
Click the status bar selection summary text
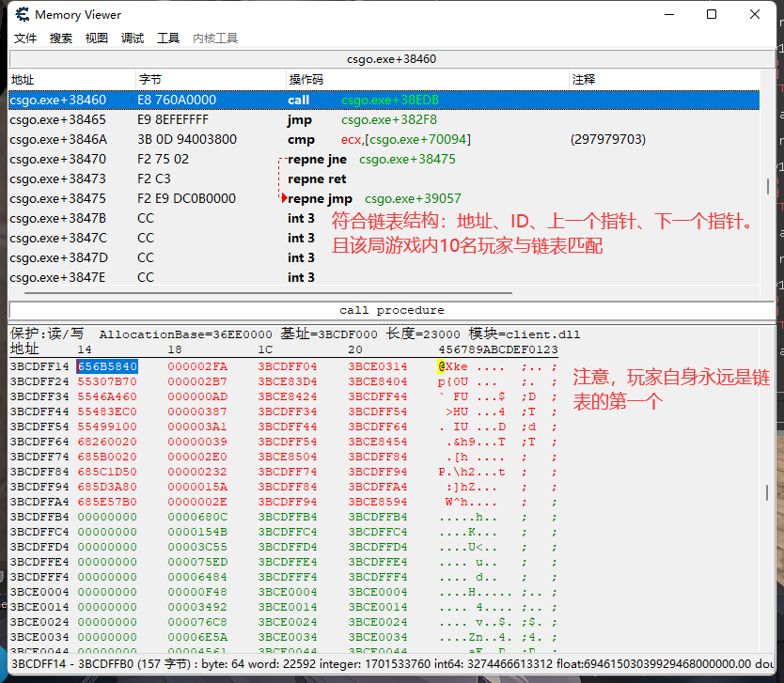point(392,664)
